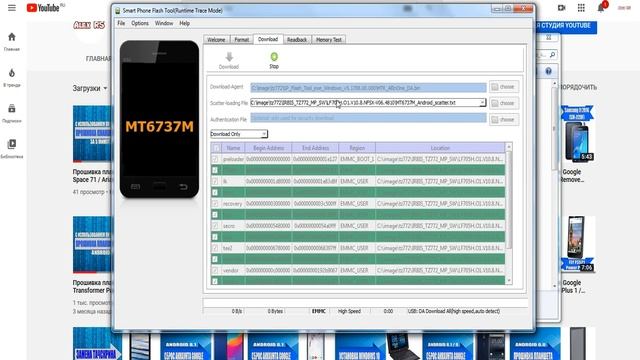This screenshot has height=360, width=640.
Task: Open the Options menu
Action: tap(140, 23)
